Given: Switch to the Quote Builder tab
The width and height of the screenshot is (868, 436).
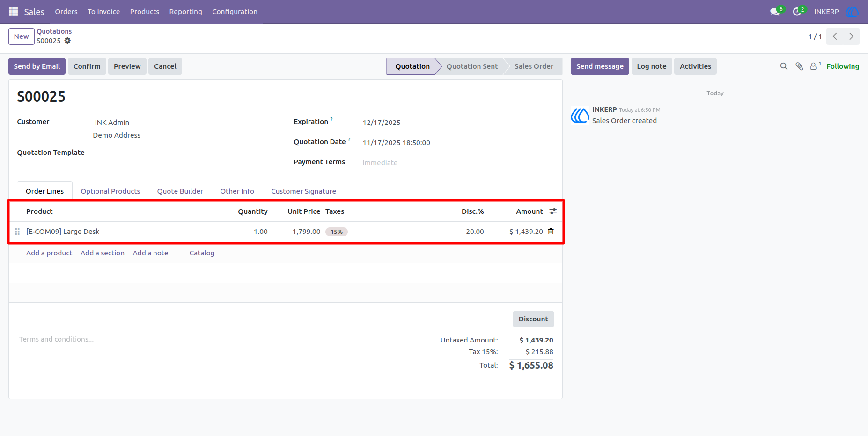Looking at the screenshot, I should pos(180,191).
